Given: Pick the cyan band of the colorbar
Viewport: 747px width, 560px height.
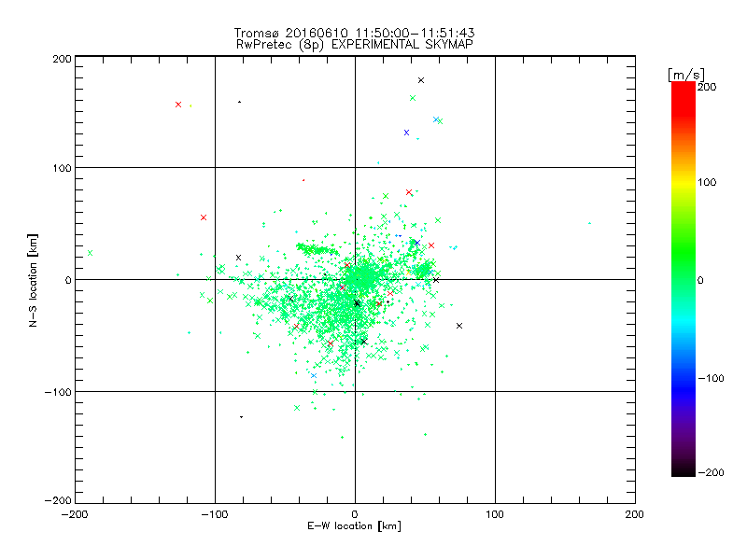Looking at the screenshot, I should coord(684,321).
